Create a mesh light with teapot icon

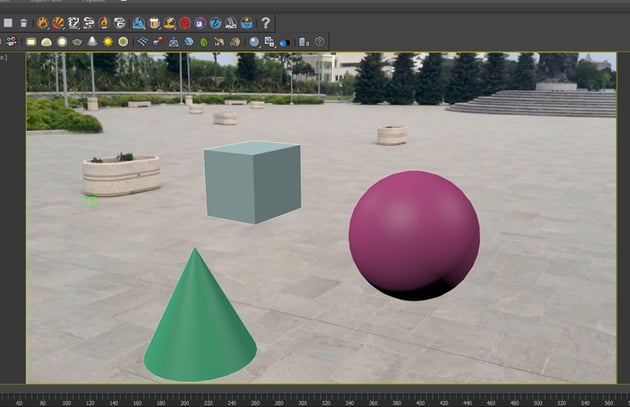[x=77, y=42]
